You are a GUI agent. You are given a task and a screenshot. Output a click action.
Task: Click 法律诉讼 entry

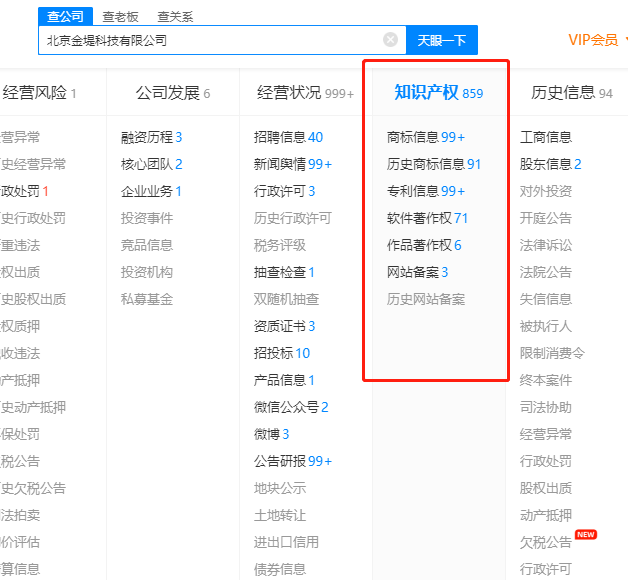(545, 245)
